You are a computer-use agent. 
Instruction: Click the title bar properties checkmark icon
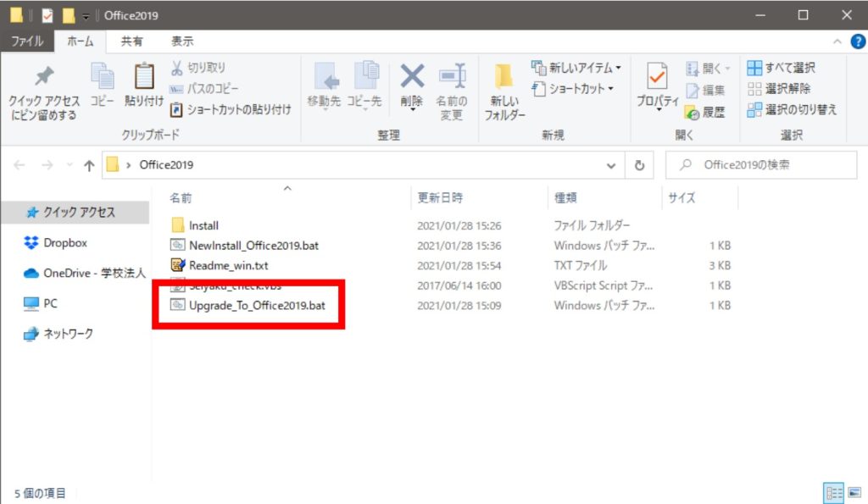pyautogui.click(x=47, y=15)
